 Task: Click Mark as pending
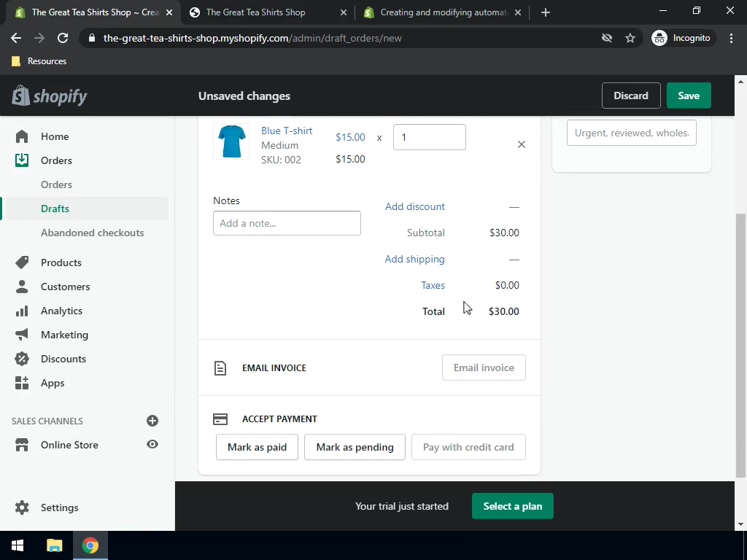[x=355, y=447]
